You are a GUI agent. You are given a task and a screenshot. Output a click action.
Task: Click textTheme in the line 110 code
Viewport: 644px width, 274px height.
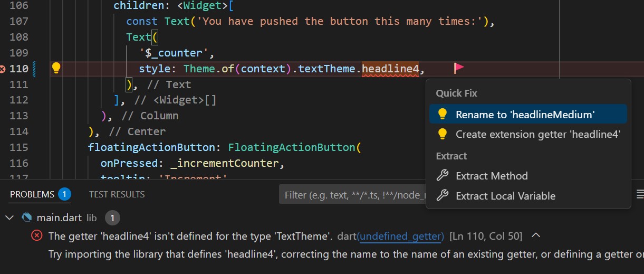[326, 68]
